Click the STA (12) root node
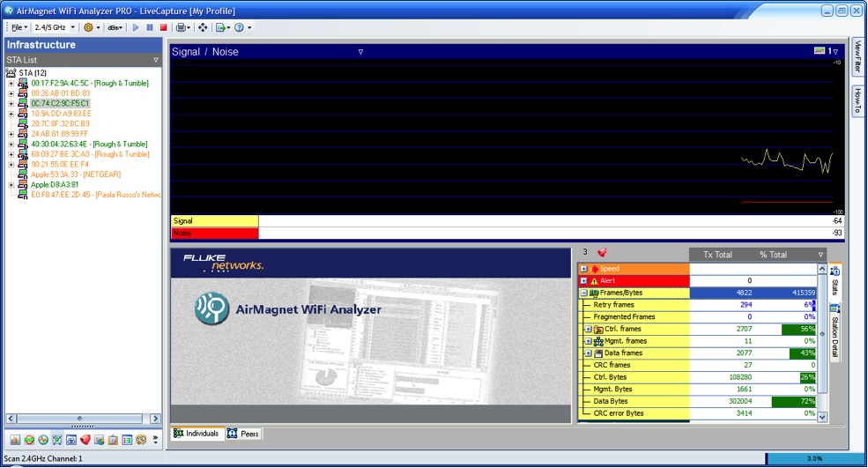868x468 pixels. (32, 72)
